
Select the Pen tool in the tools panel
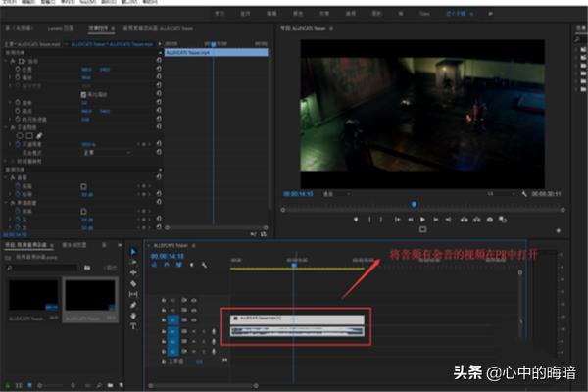click(x=133, y=306)
